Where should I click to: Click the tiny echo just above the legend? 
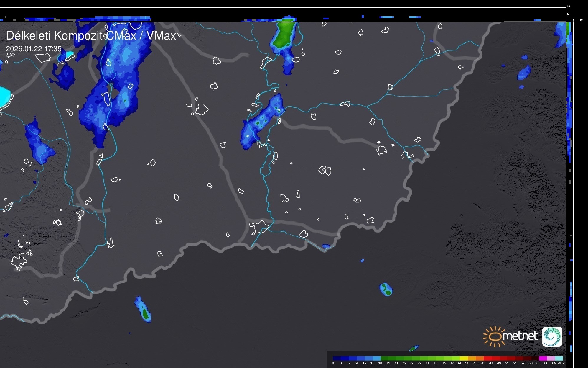(414, 349)
